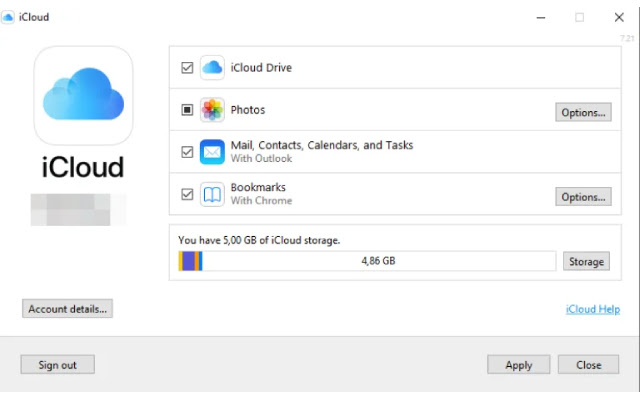Sign out of iCloud
Image resolution: width=640 pixels, height=400 pixels.
click(58, 364)
